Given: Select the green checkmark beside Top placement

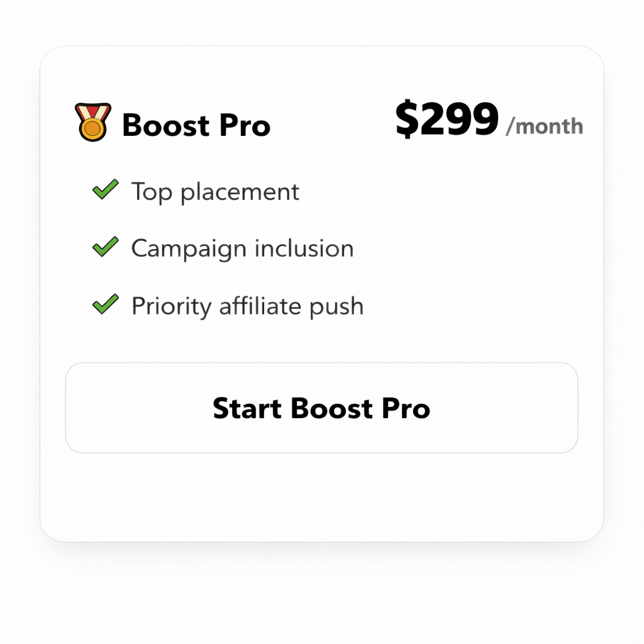Looking at the screenshot, I should click(105, 191).
